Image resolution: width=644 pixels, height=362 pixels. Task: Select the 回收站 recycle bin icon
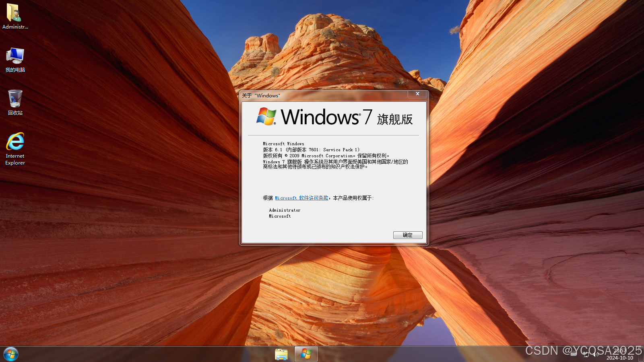pyautogui.click(x=15, y=103)
